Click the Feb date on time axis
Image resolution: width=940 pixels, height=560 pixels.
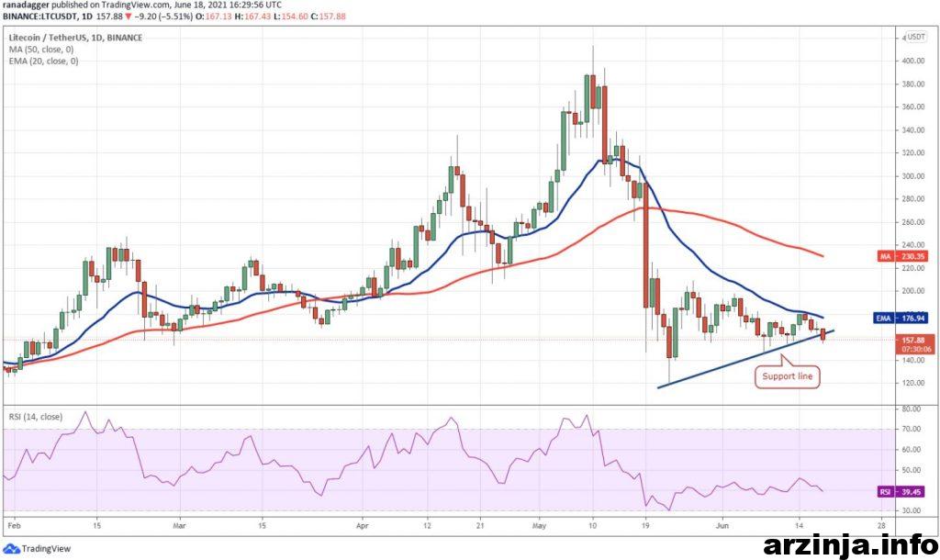click(14, 526)
